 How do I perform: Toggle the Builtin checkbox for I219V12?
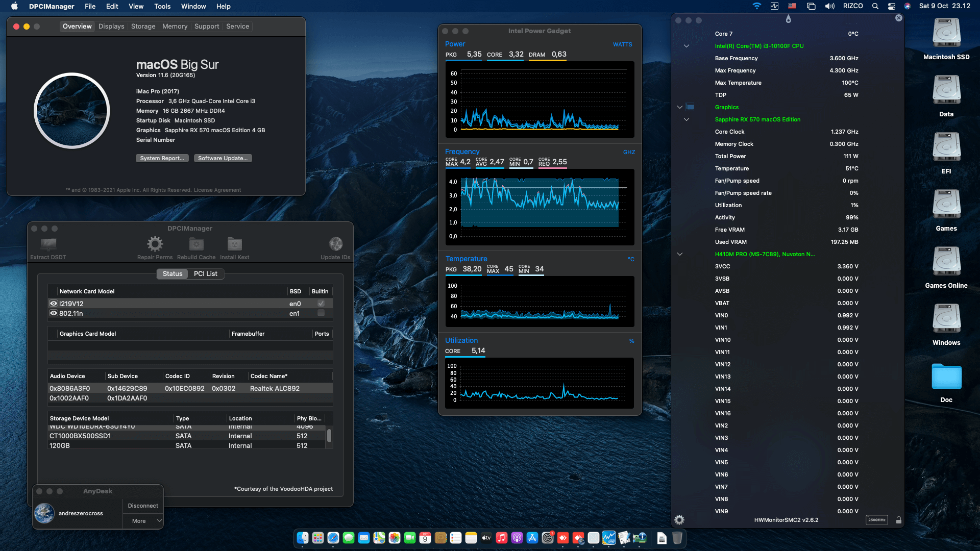coord(321,304)
